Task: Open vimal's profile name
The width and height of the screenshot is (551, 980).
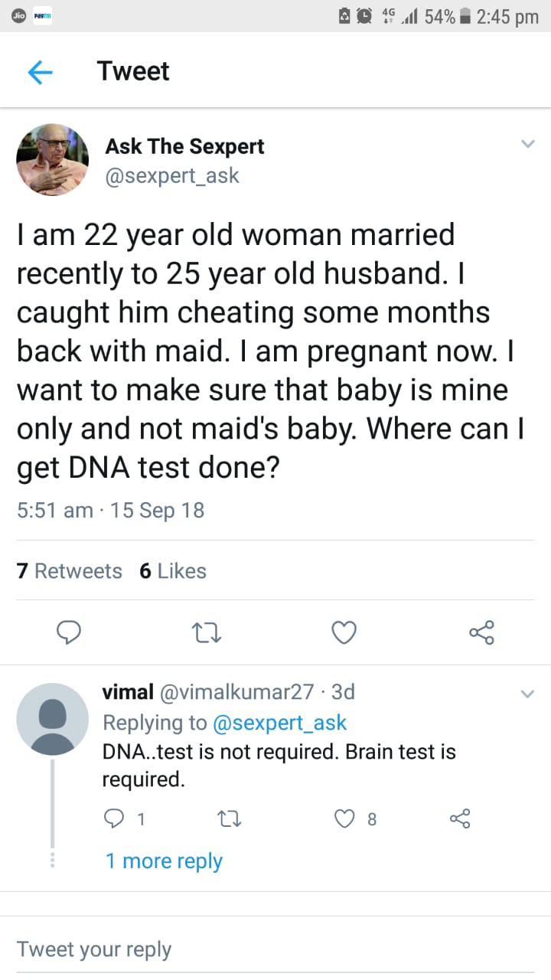Action: tap(128, 692)
